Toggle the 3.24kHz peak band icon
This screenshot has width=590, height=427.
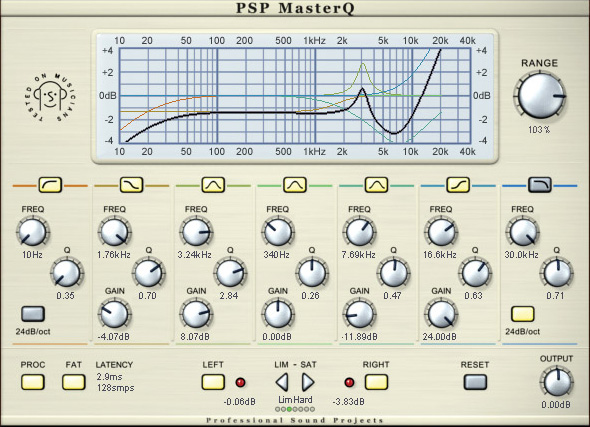click(x=213, y=185)
